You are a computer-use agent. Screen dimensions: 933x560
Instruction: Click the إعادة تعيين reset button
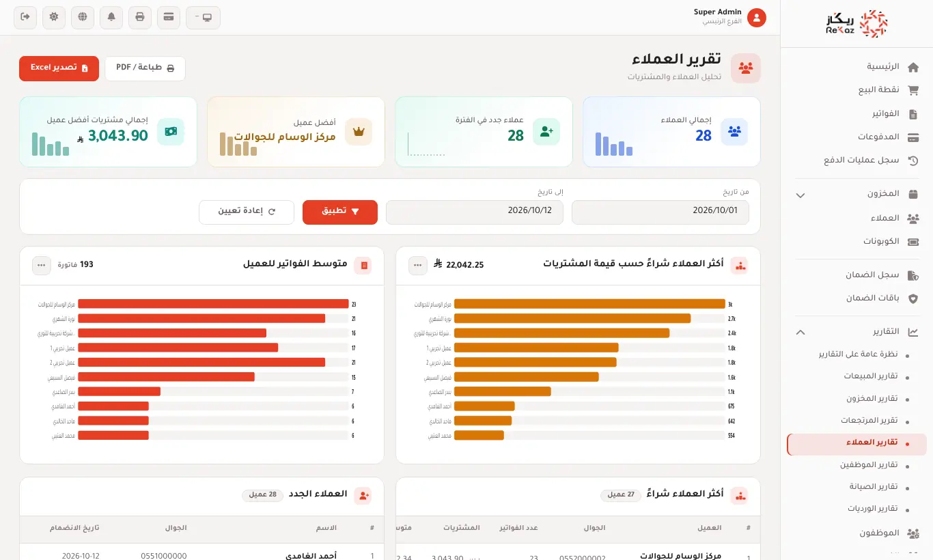247,212
